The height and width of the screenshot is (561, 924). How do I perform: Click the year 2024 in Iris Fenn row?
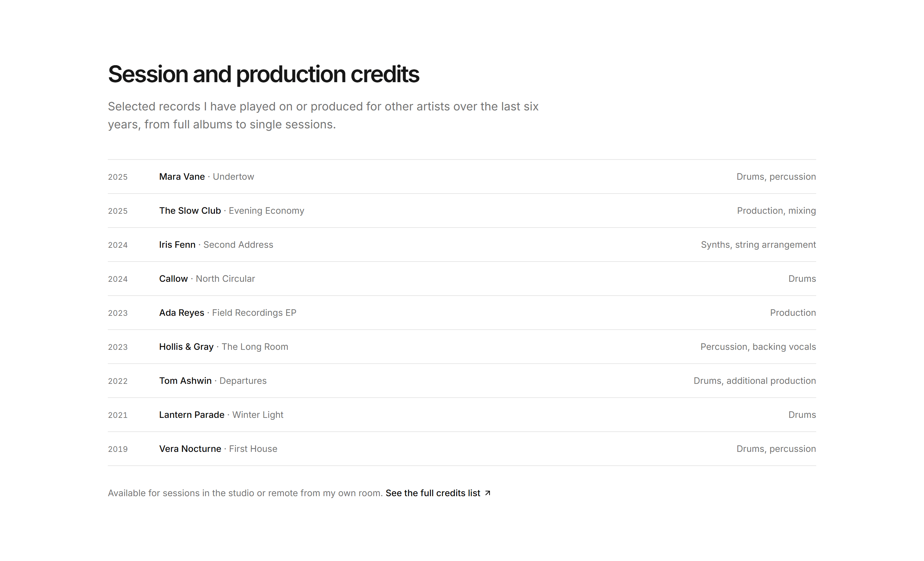118,245
